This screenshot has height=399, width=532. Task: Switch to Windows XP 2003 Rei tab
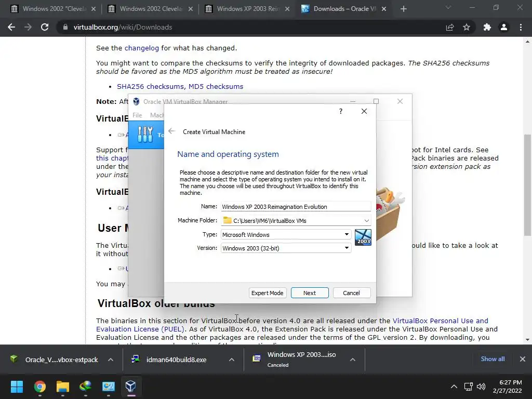tap(247, 9)
